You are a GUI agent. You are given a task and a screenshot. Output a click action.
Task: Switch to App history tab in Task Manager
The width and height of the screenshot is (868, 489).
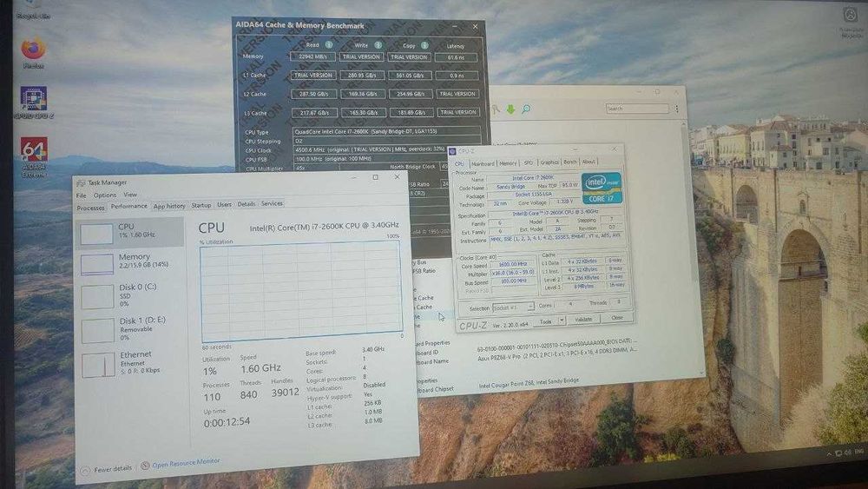click(x=169, y=206)
